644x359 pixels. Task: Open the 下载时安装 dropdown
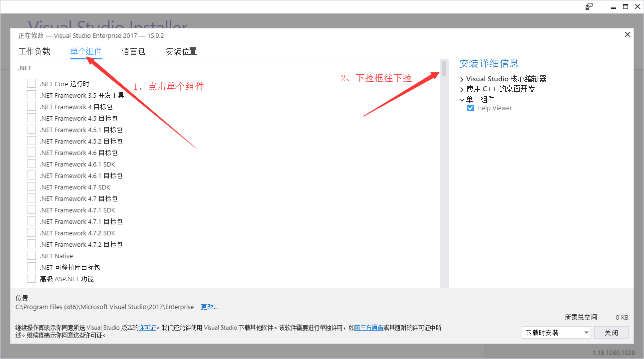556,333
